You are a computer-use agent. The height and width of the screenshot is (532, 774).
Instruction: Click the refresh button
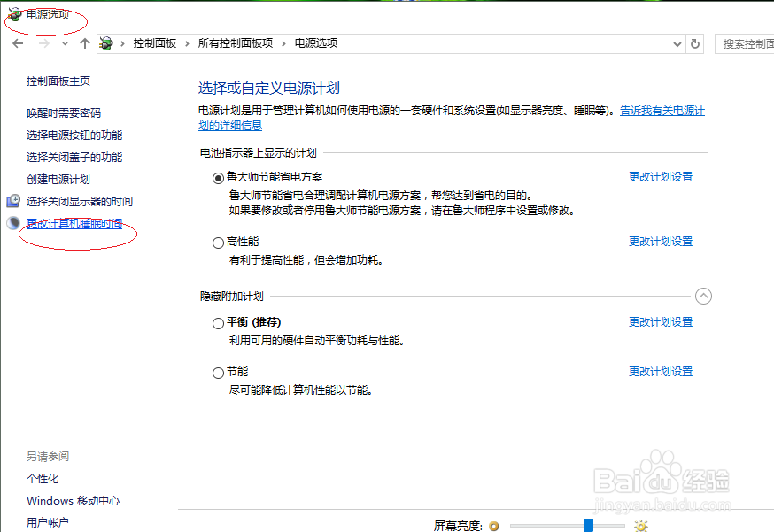695,44
